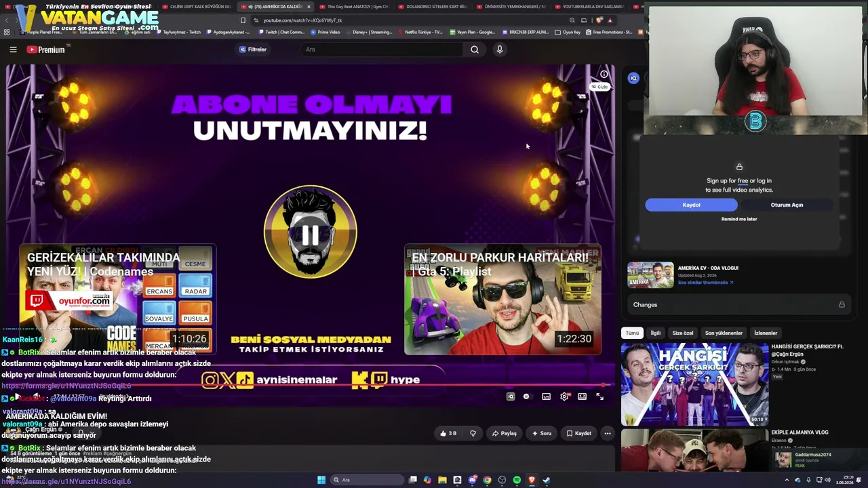This screenshot has width=868, height=488.
Task: Open the Windows Start menu
Action: click(321, 480)
